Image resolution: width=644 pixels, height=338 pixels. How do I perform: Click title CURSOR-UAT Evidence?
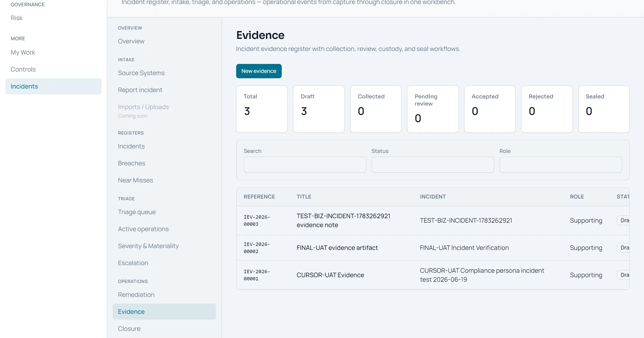point(330,275)
